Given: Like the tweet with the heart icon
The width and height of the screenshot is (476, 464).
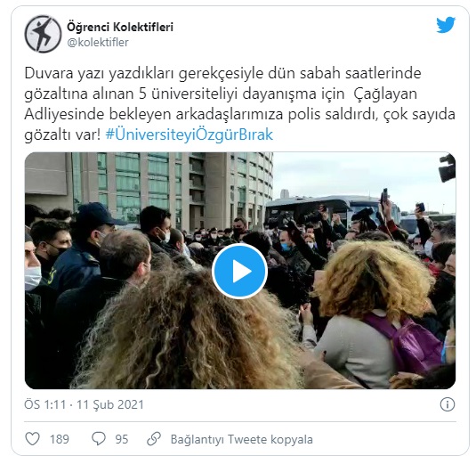Looking at the screenshot, I should 32,439.
